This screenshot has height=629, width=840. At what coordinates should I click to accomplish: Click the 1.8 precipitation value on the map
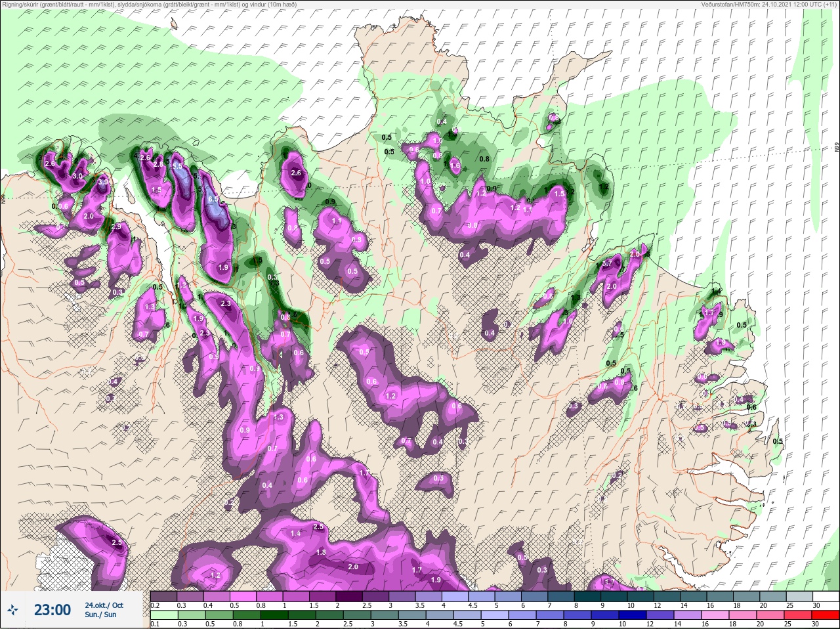tap(321, 553)
